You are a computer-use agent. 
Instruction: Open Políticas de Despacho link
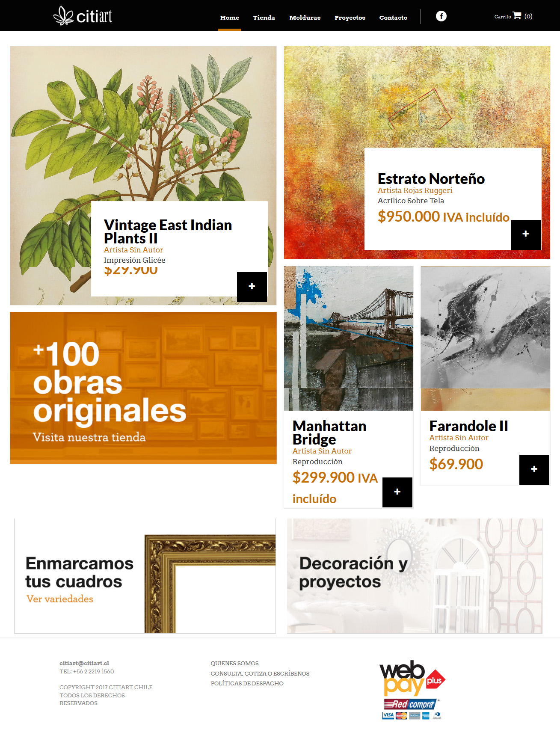[x=247, y=683]
